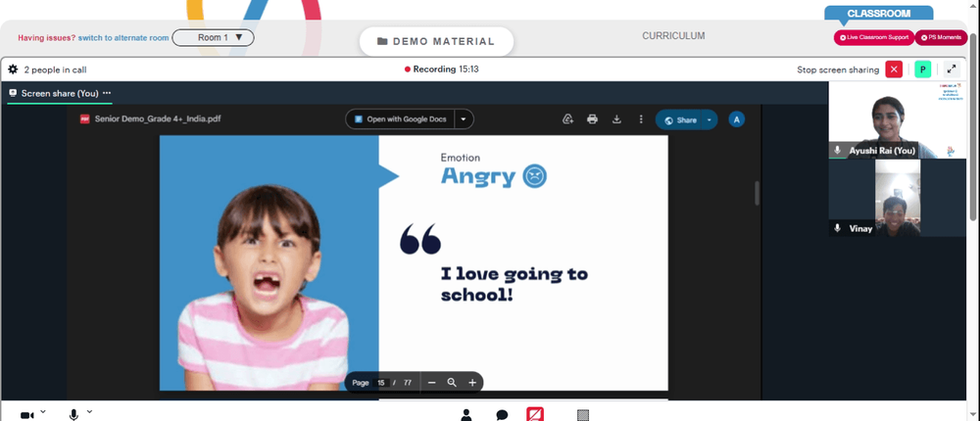
Task: Click Live Classroom Support button
Action: pyautogui.click(x=874, y=37)
